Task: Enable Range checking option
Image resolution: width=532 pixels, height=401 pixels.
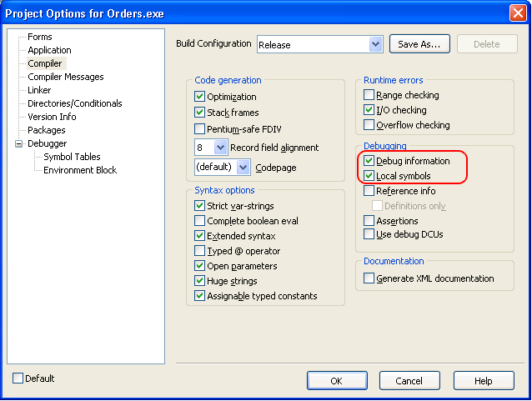Action: tap(369, 96)
